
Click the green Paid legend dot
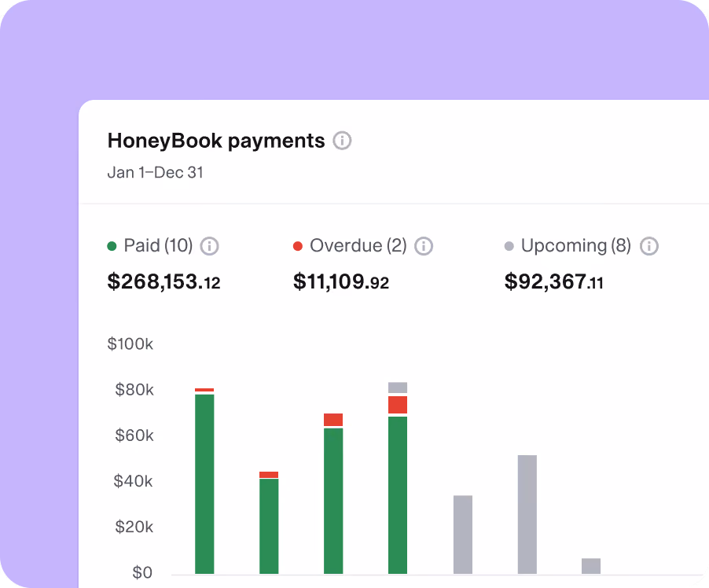pos(112,246)
